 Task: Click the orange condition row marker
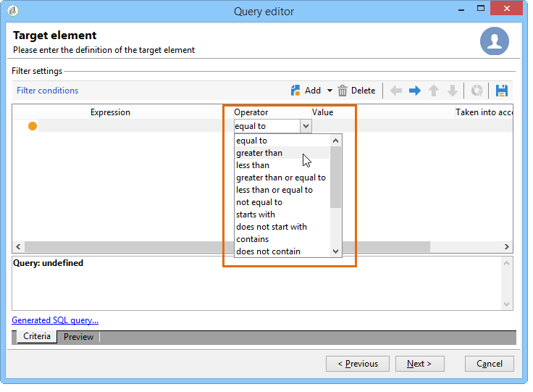point(33,126)
